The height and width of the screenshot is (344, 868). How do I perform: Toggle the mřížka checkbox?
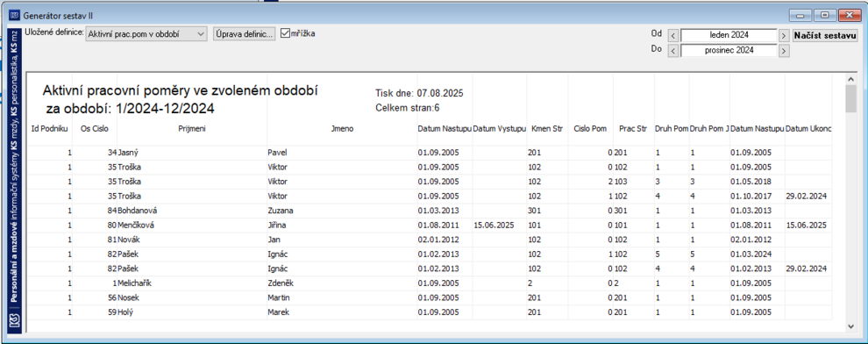(x=286, y=34)
